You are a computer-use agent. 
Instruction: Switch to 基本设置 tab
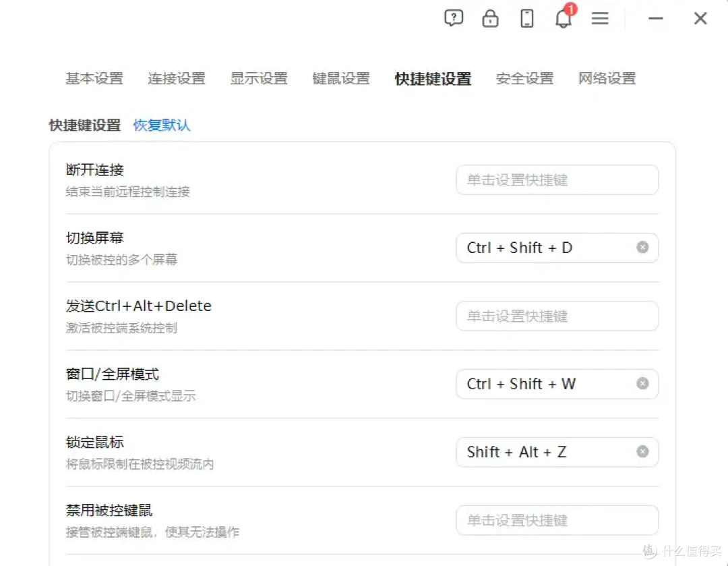coord(95,78)
